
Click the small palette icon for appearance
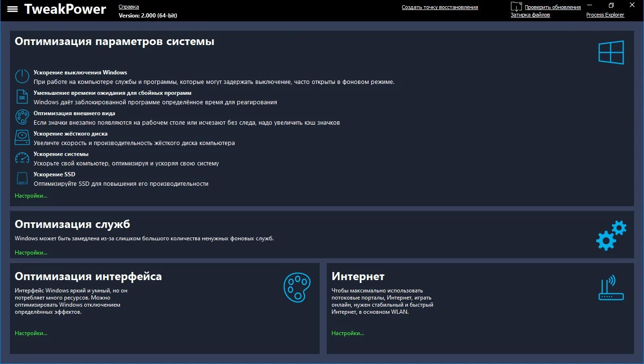coord(22,117)
